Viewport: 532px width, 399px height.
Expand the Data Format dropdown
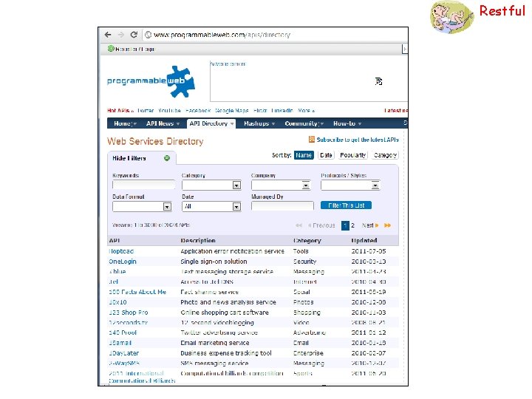(x=167, y=207)
